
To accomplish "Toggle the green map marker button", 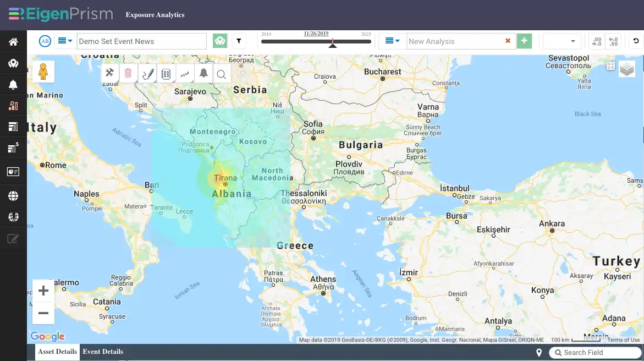I will click(x=220, y=41).
